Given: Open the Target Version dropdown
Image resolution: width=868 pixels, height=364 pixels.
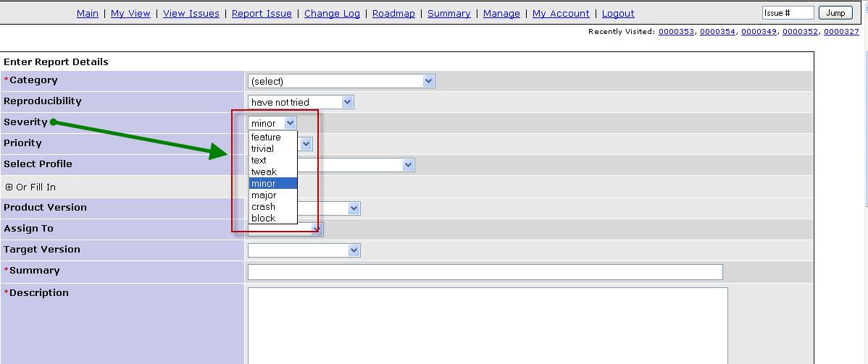Looking at the screenshot, I should tap(304, 250).
